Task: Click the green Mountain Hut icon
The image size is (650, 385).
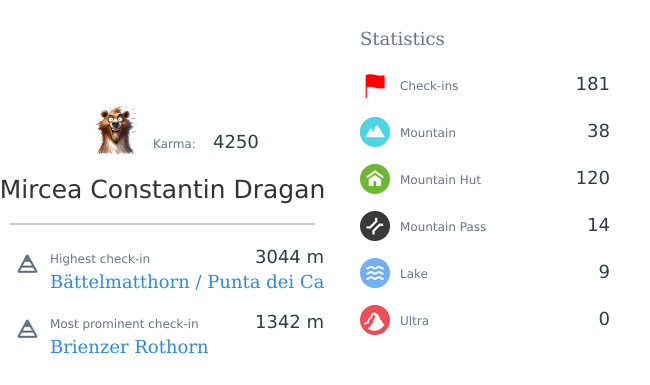Action: click(x=375, y=179)
